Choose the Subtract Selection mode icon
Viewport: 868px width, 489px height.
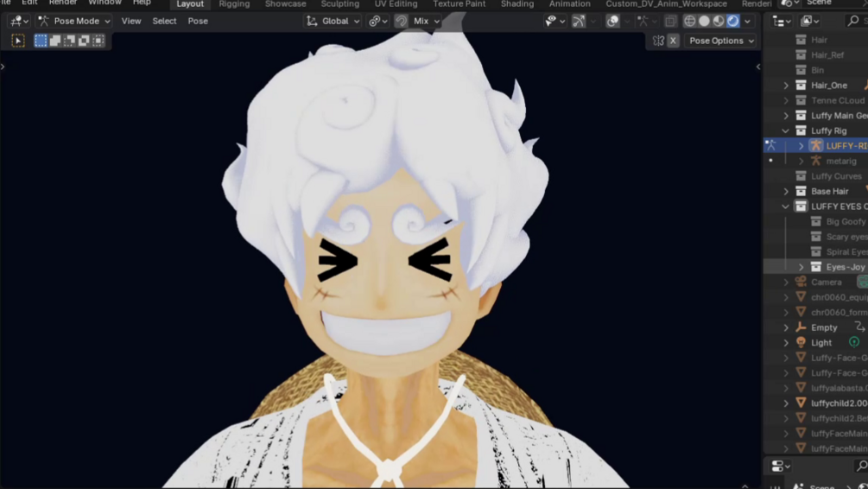[x=69, y=41]
